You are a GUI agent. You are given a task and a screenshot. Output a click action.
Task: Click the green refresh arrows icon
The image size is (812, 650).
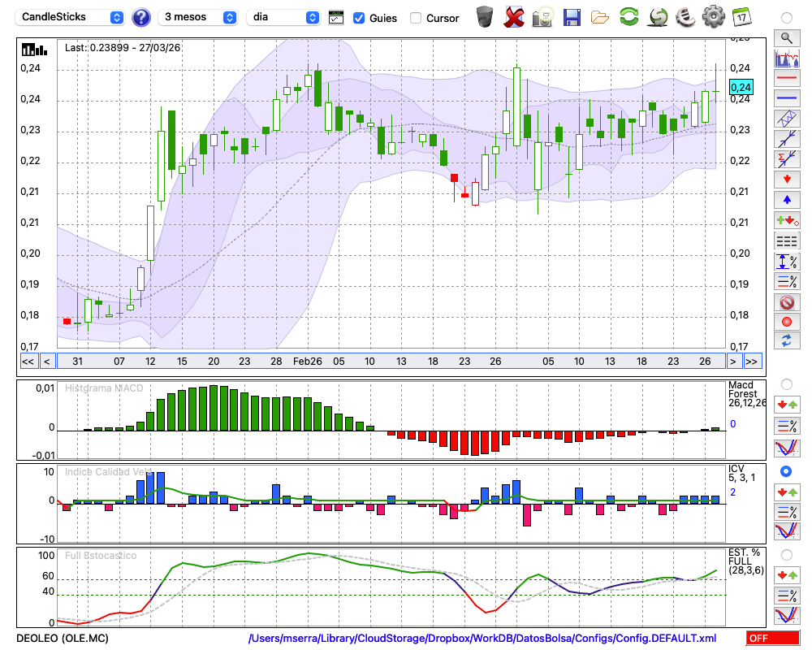[628, 16]
